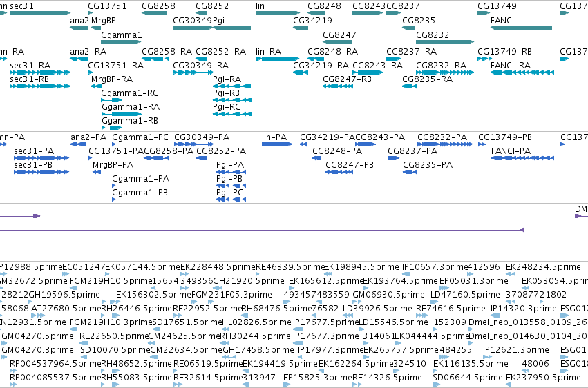Click the lin gene arrow glyph

pyautogui.click(x=278, y=13)
